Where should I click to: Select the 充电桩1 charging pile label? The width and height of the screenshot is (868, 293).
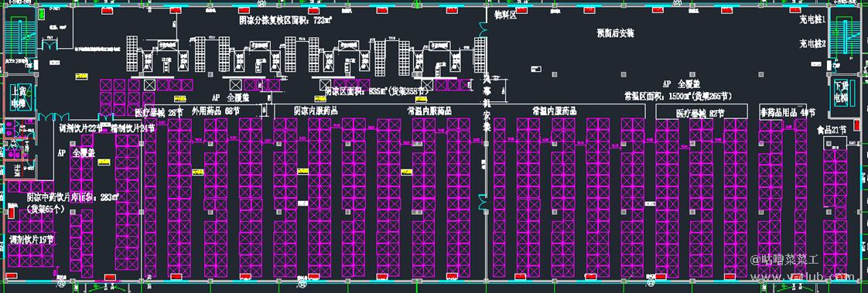click(812, 20)
